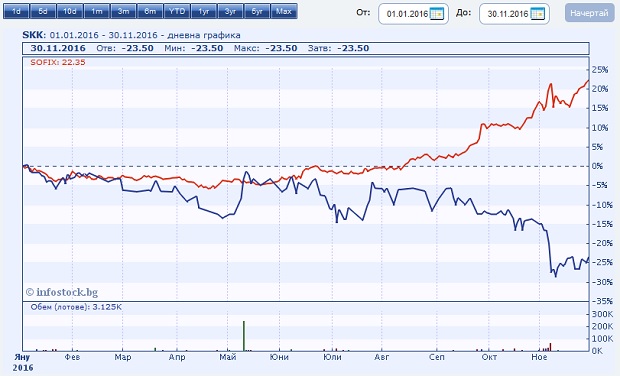The height and width of the screenshot is (376, 620).
Task: Choose the 3m time range
Action: [123, 11]
